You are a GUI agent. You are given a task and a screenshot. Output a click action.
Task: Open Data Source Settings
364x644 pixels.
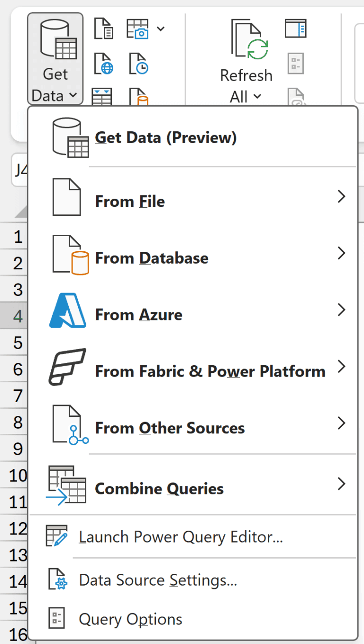158,580
